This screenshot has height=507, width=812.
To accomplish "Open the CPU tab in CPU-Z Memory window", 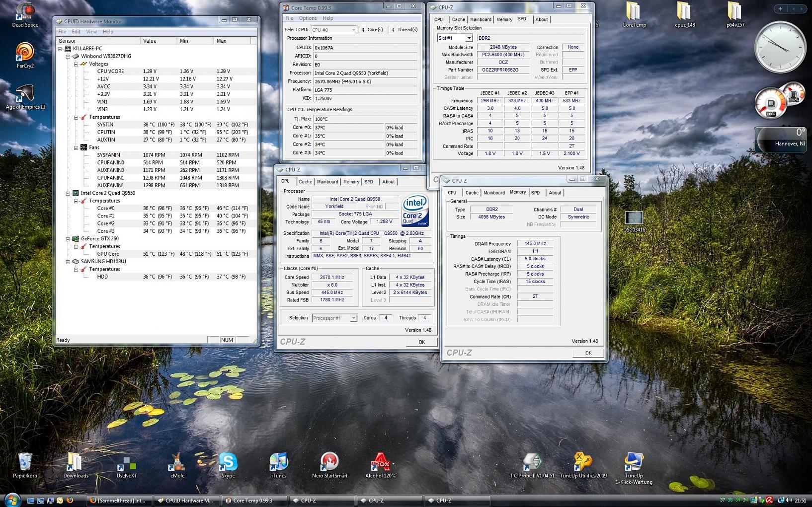I will coord(452,193).
